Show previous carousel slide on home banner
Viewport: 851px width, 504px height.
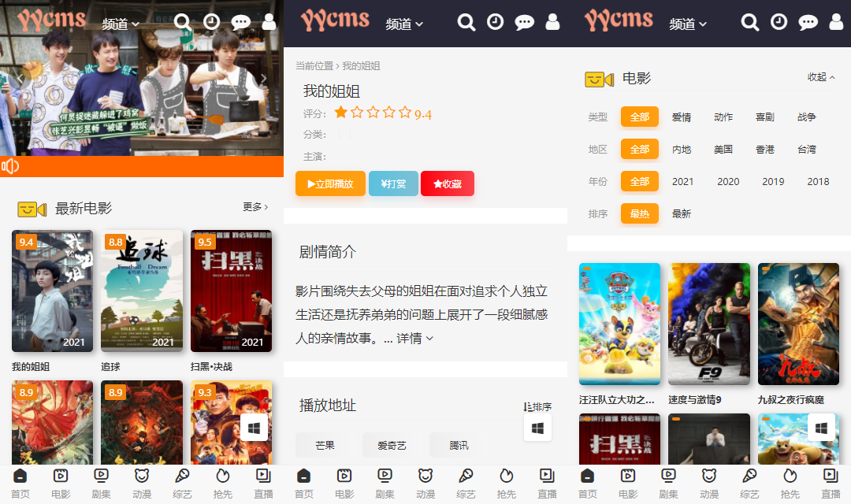pyautogui.click(x=20, y=78)
